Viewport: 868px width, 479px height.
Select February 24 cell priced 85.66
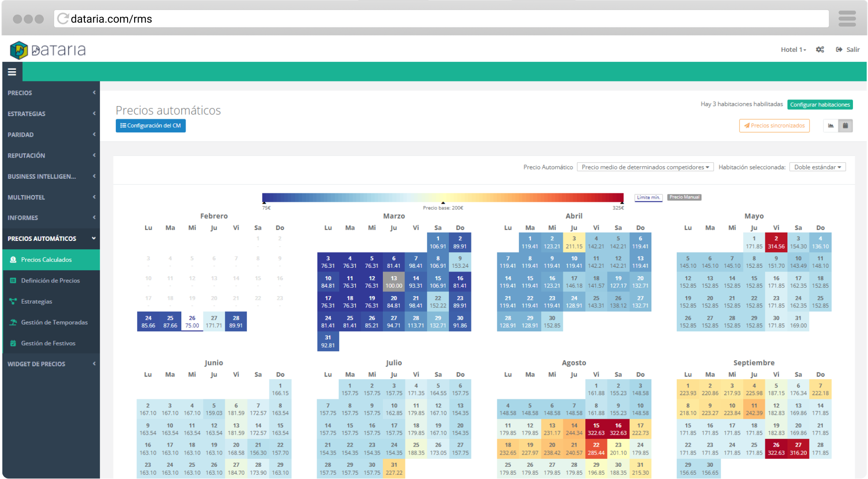pos(148,322)
